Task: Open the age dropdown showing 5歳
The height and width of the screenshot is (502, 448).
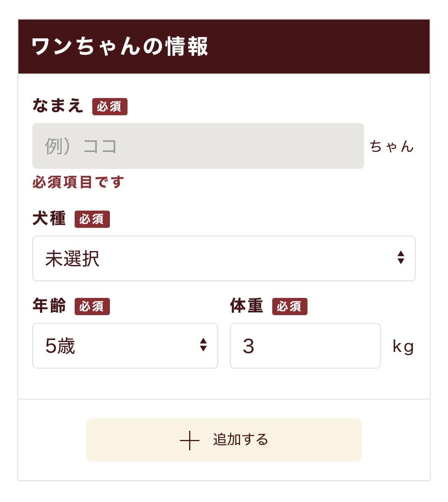Action: pos(115,346)
